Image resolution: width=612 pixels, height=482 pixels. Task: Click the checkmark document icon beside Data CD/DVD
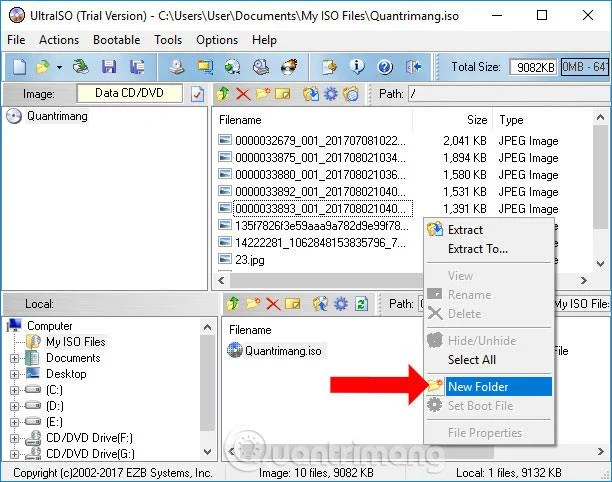click(197, 94)
